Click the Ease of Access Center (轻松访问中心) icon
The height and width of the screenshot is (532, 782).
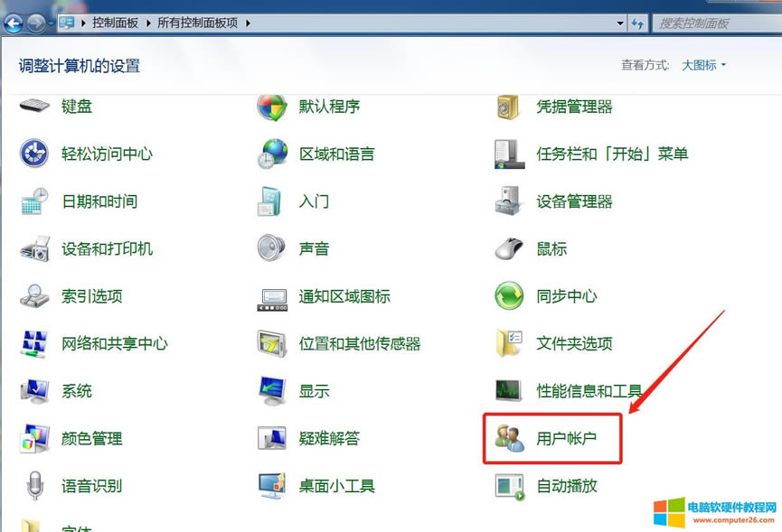34,154
